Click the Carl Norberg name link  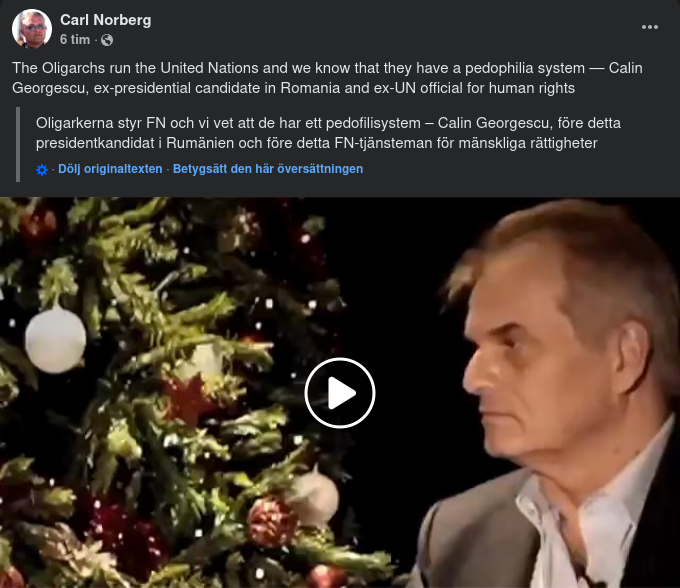(x=105, y=20)
